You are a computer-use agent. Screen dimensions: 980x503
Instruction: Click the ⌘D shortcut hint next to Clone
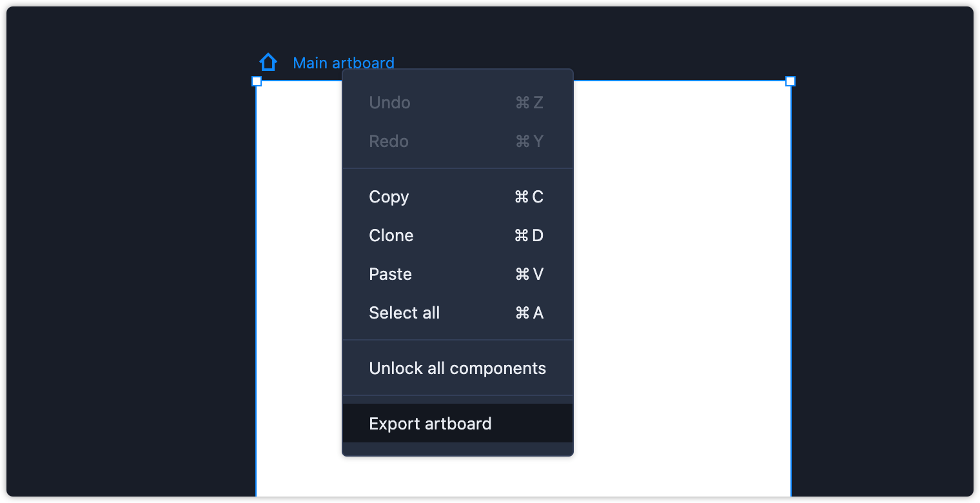click(529, 235)
